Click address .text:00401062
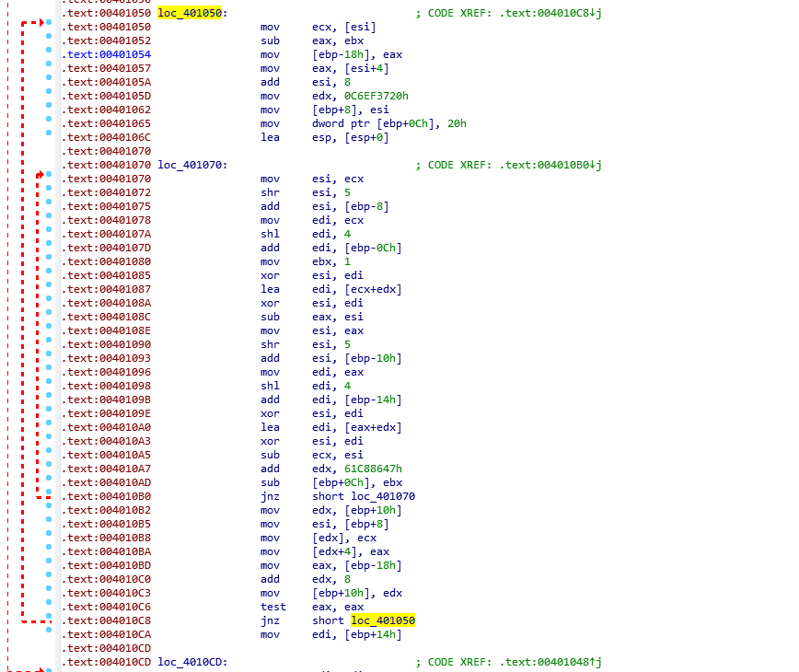 (106, 110)
